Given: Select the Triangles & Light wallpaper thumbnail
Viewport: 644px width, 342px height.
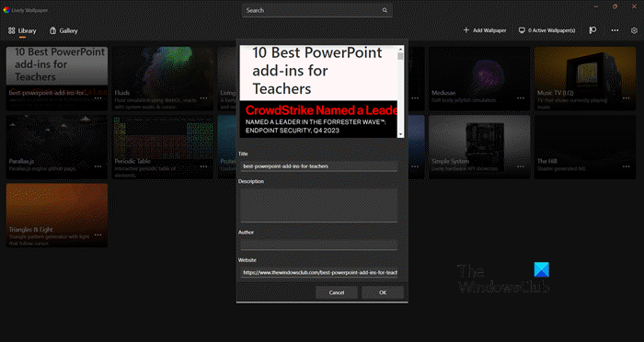Looking at the screenshot, I should point(57,215).
